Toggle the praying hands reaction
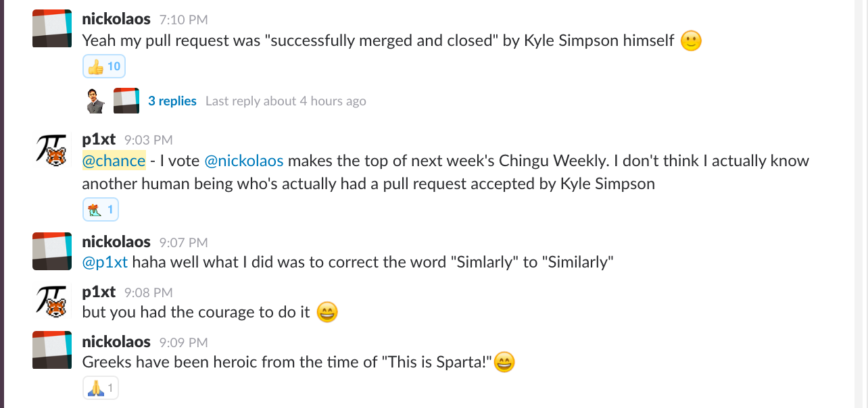This screenshot has width=868, height=408. click(x=100, y=388)
